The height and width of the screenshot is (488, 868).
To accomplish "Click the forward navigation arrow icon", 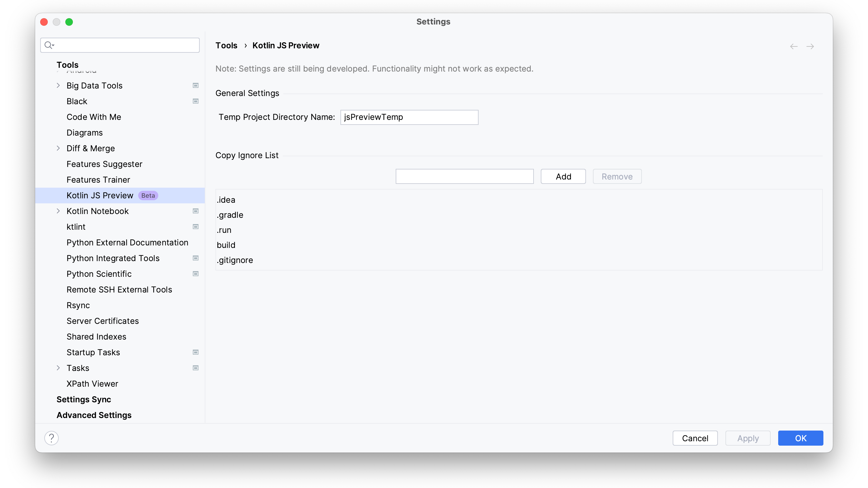I will pyautogui.click(x=810, y=46).
